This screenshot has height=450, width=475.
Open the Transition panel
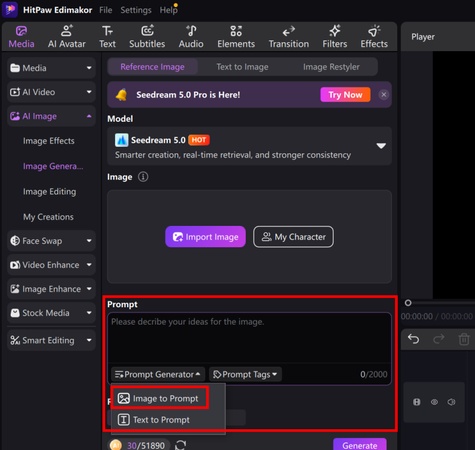(289, 37)
